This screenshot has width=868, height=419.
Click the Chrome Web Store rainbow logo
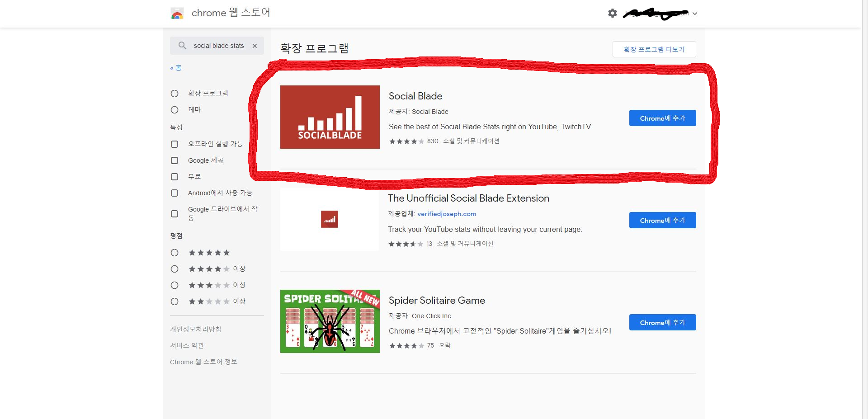pos(177,13)
